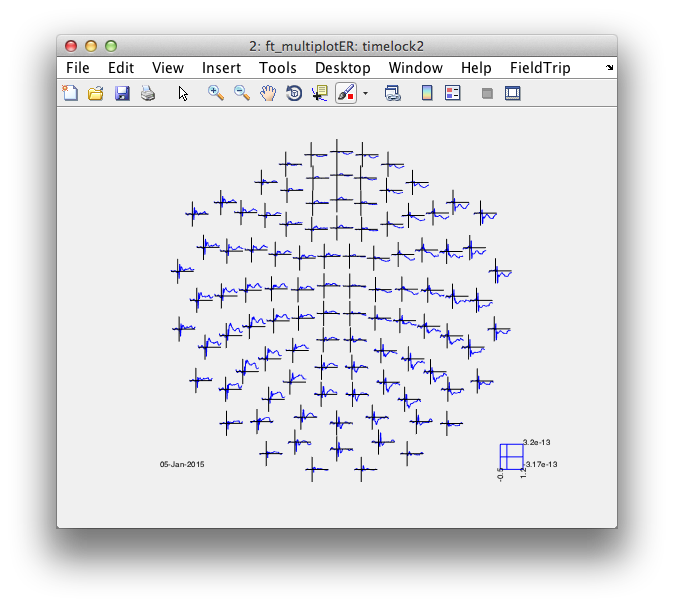Toggle the Data Cursor tool

tap(320, 93)
